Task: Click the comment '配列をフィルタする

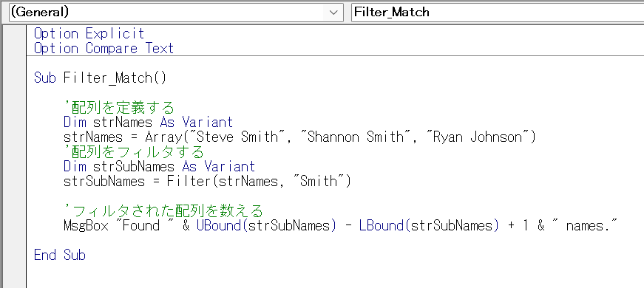Action: 134,152
